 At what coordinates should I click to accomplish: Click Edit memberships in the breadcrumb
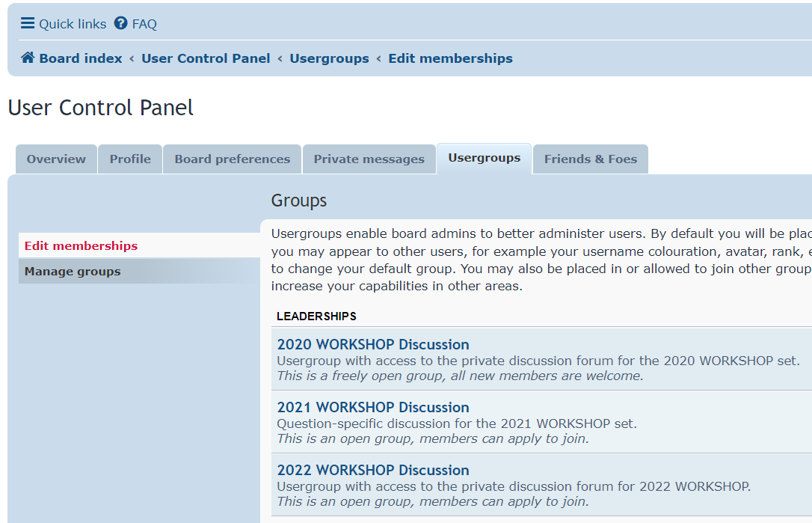coord(450,58)
